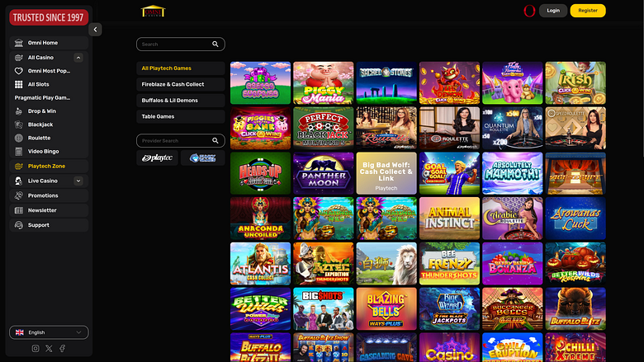Image resolution: width=644 pixels, height=362 pixels.
Task: Open Playtech Zone menu item
Action: 49,166
